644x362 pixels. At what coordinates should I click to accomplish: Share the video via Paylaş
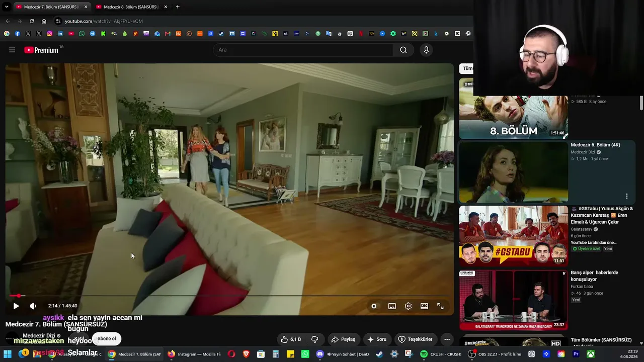click(x=344, y=339)
